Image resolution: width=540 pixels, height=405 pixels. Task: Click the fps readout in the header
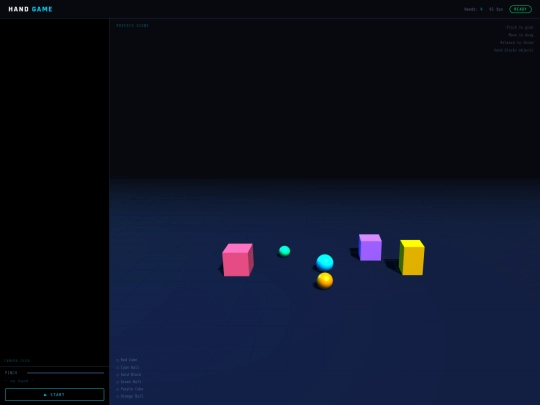tap(496, 9)
